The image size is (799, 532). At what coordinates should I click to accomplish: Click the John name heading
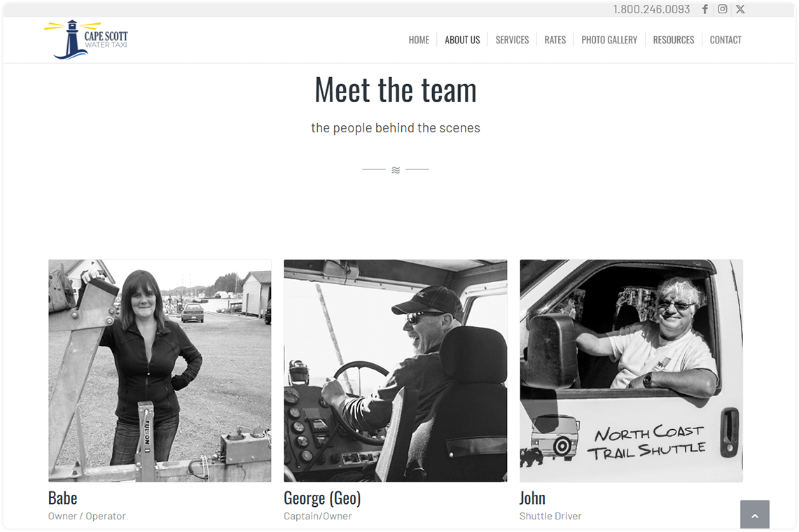(532, 498)
